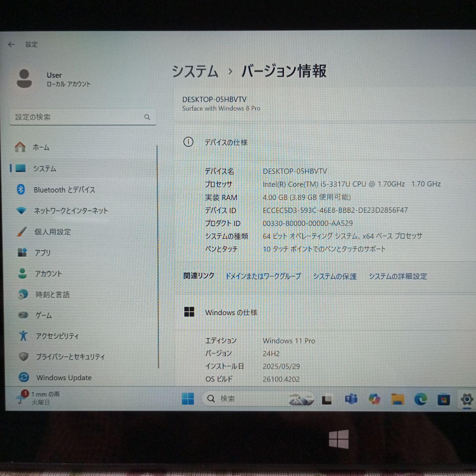
Task: Select the ペンとタッチ support value
Action: pos(324,249)
